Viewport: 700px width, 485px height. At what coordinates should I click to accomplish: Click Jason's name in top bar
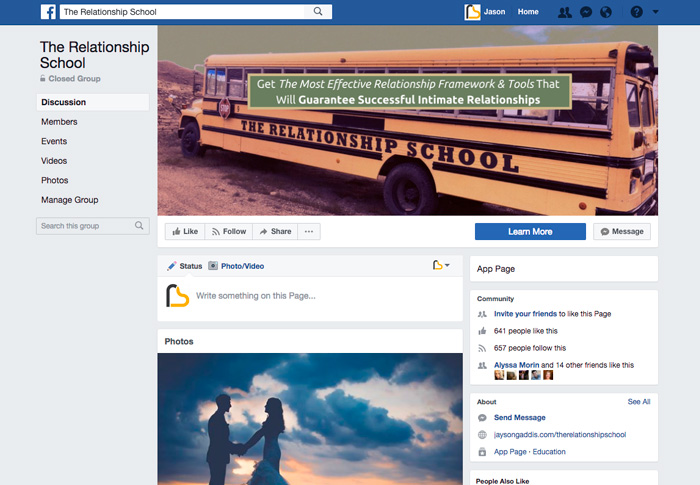tap(494, 12)
